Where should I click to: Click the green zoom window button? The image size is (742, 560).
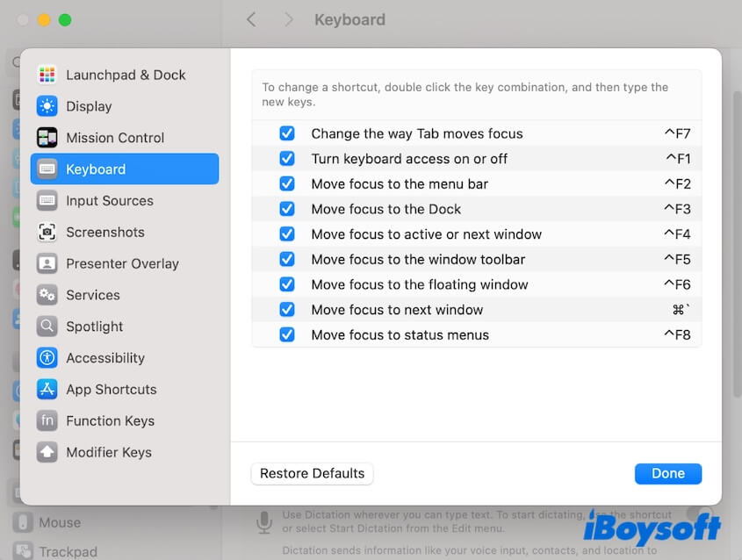point(65,20)
